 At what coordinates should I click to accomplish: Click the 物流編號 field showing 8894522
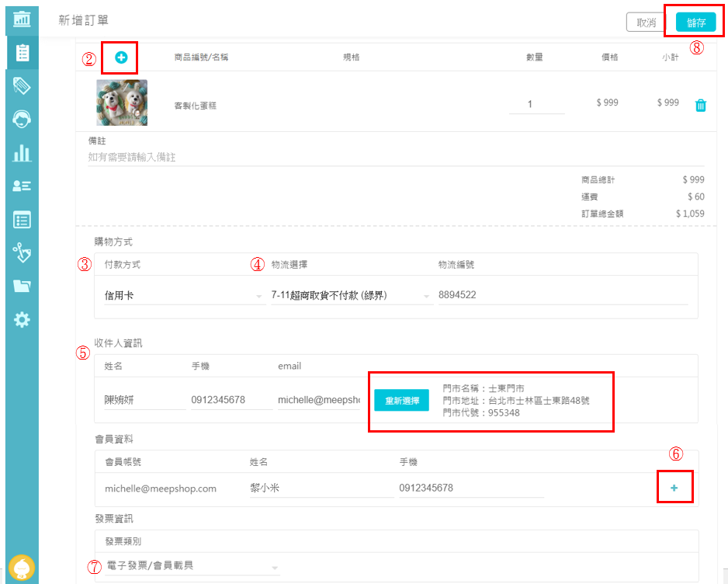pyautogui.click(x=562, y=295)
